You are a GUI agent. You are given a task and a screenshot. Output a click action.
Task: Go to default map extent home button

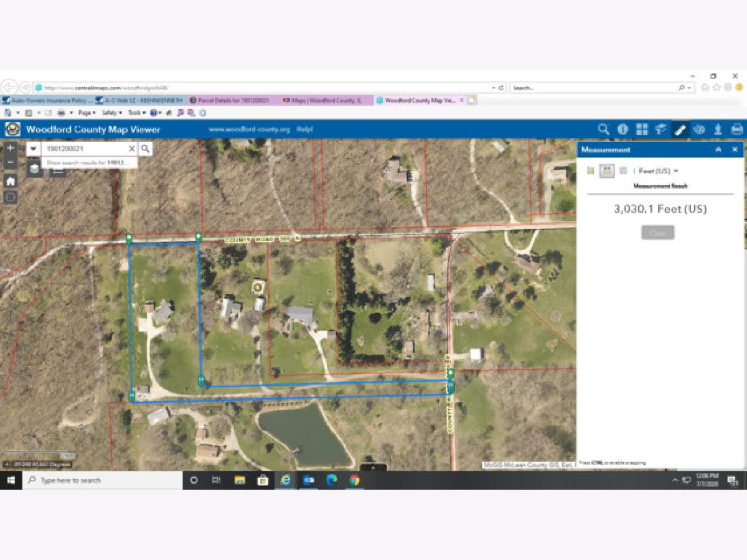[x=11, y=181]
